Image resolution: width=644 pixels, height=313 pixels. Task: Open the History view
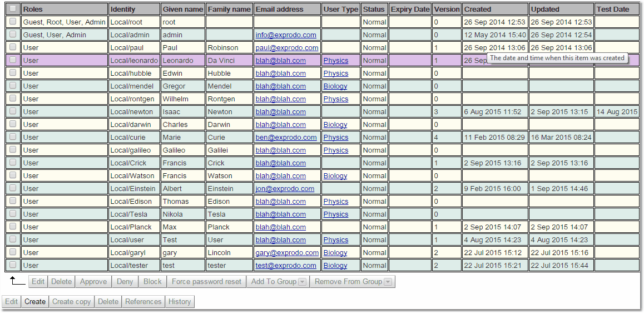180,302
